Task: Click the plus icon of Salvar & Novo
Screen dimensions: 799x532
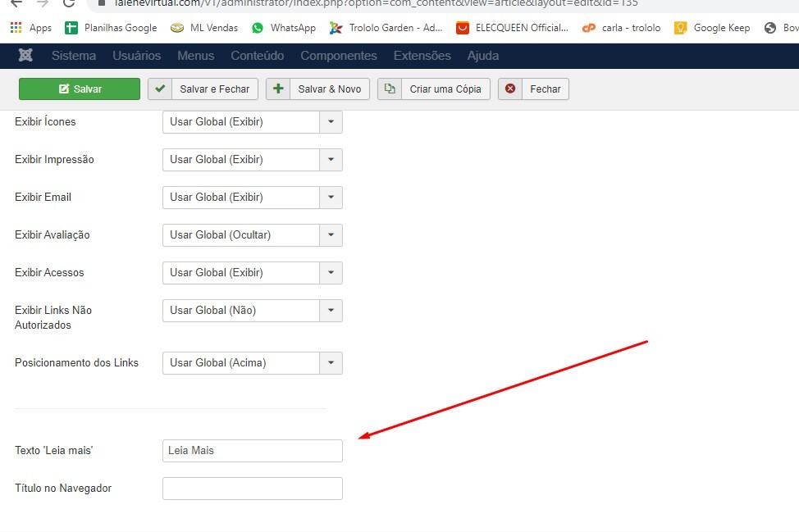Action: 278,89
